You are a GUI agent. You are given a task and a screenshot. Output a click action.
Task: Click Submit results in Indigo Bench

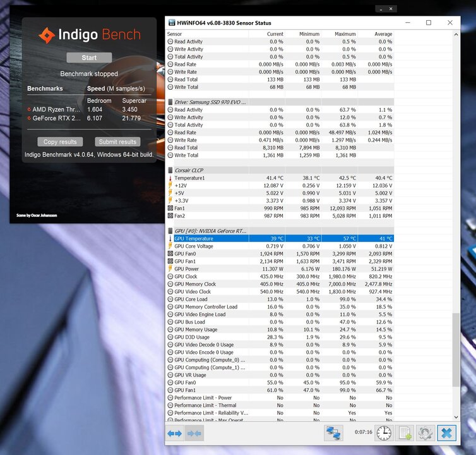pos(118,142)
